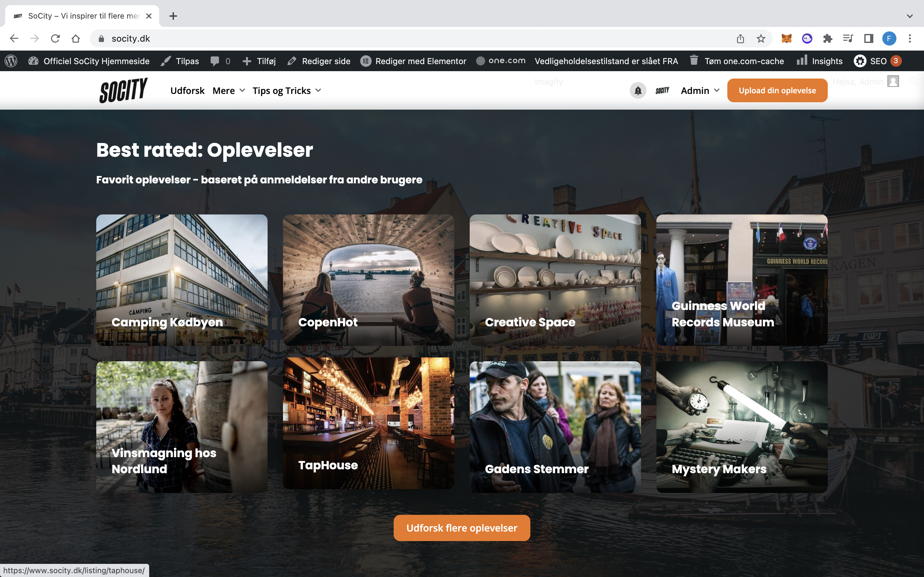
Task: Open the TapHouse listing card
Action: (368, 423)
